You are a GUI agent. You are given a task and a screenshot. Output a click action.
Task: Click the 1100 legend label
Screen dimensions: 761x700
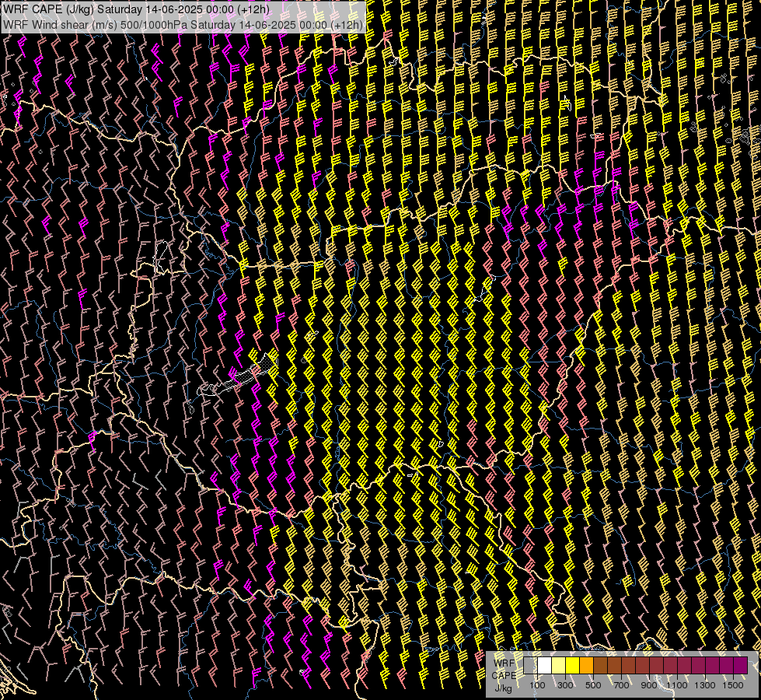(677, 685)
